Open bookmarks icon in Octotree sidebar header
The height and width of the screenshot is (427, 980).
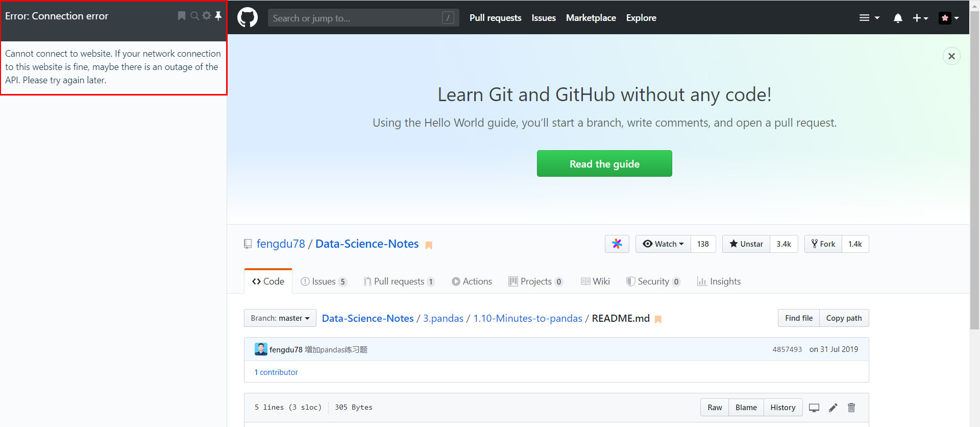coord(181,16)
